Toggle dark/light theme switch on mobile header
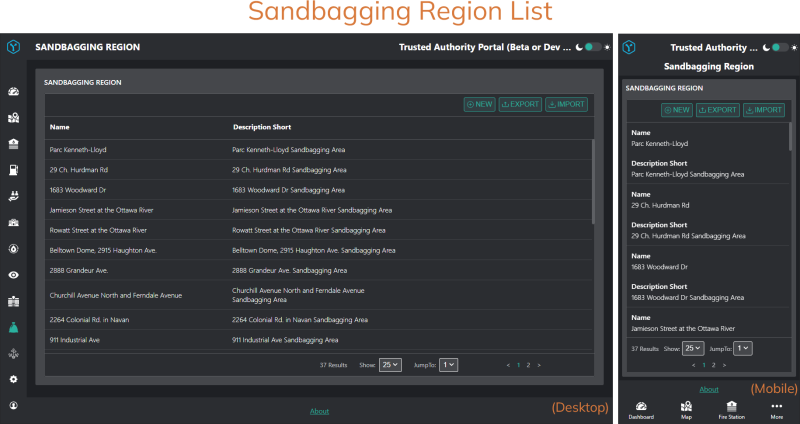 780,47
